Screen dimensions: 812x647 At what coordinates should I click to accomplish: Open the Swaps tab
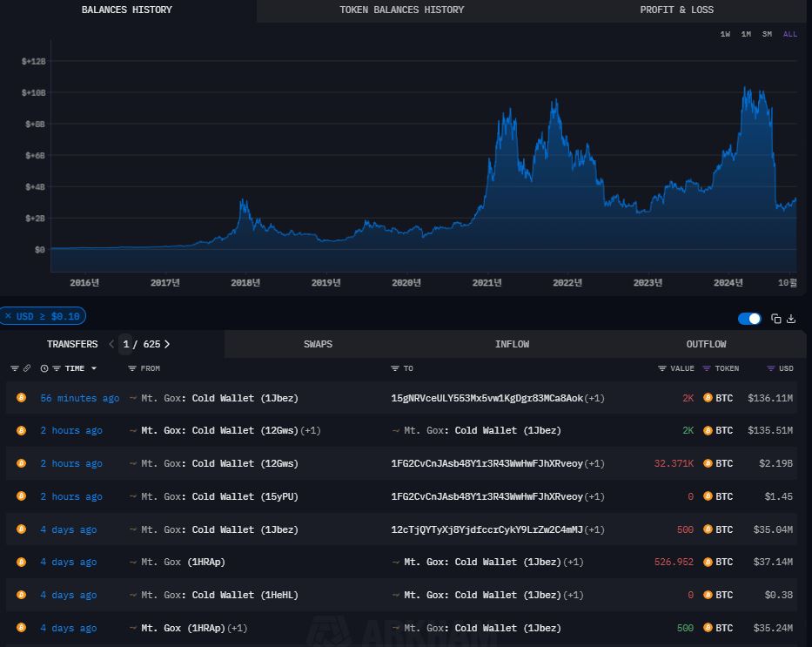(318, 344)
